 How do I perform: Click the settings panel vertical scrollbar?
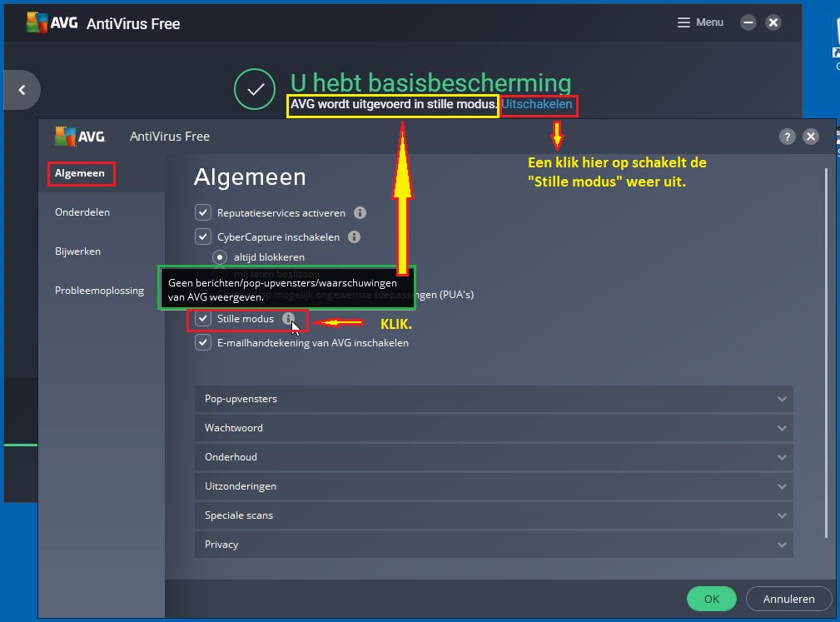(x=826, y=354)
